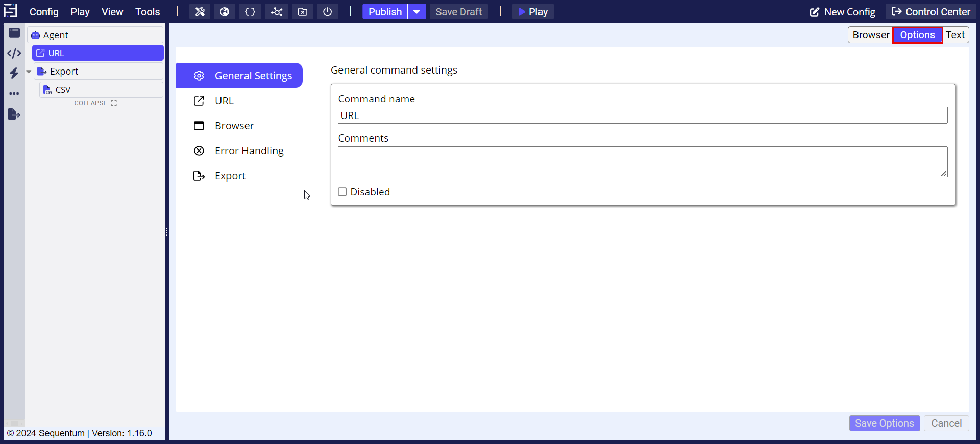Click the Save Options button
980x444 pixels.
884,423
